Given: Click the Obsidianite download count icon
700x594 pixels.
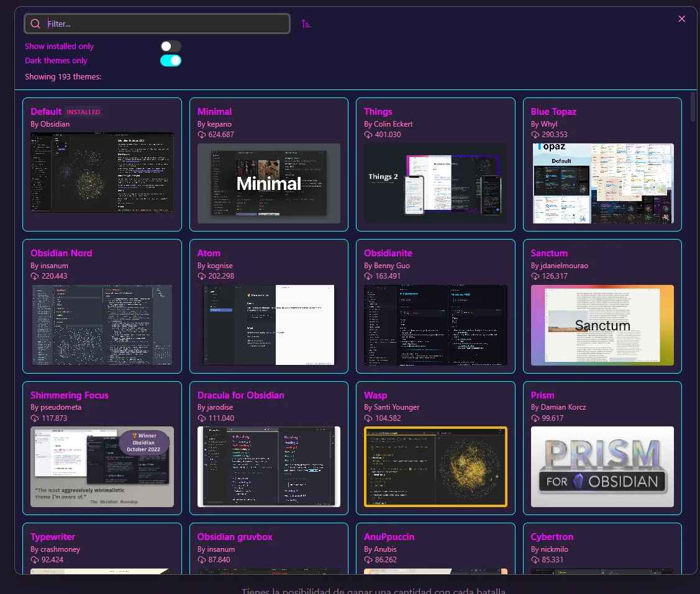Looking at the screenshot, I should [x=368, y=276].
